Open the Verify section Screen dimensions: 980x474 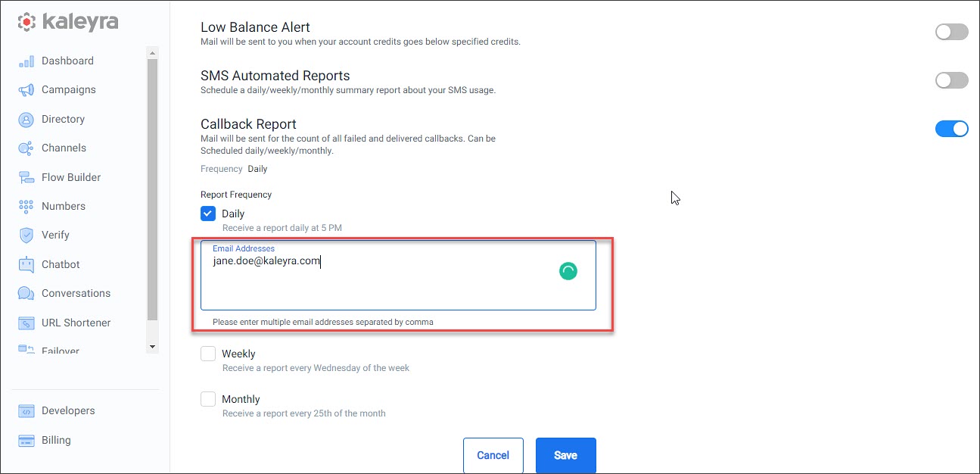pos(55,235)
